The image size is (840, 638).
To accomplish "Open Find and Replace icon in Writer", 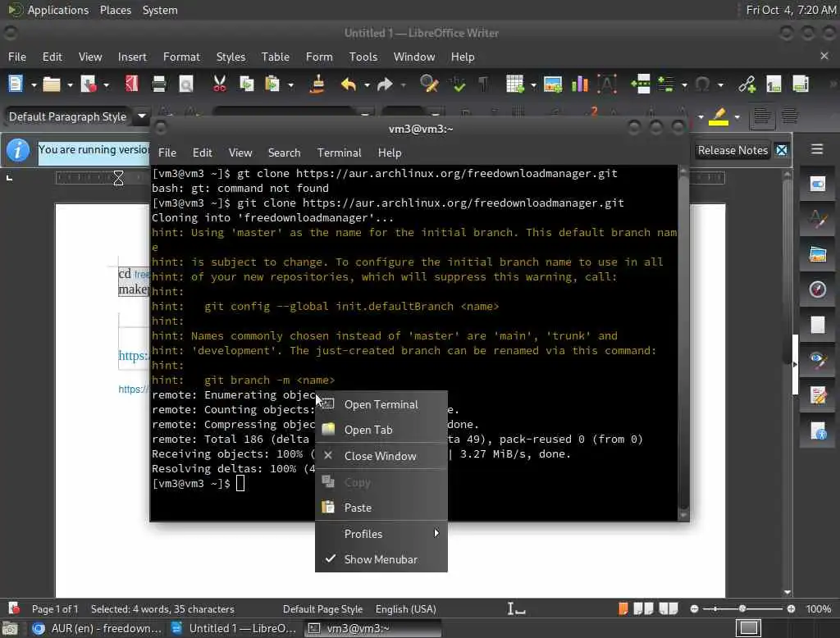I will pyautogui.click(x=429, y=84).
